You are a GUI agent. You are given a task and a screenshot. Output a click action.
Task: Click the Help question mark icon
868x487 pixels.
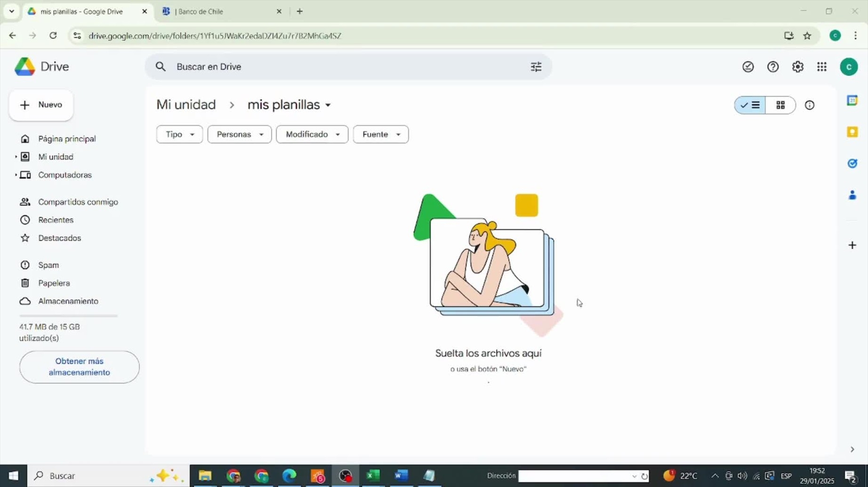coord(772,67)
